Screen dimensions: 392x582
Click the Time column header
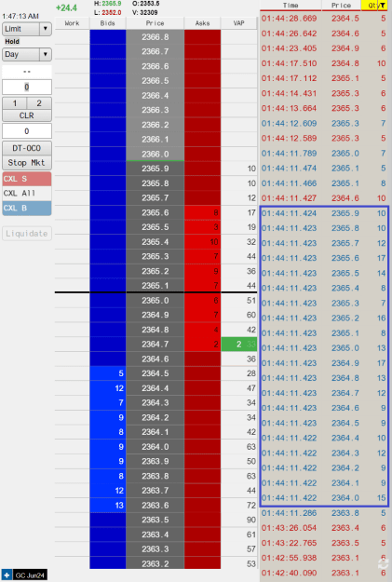291,6
